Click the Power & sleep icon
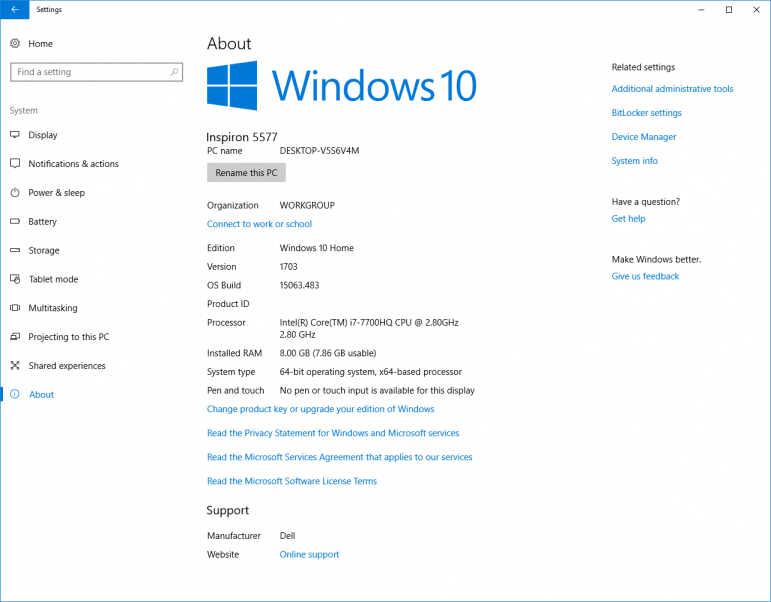Viewport: 771px width, 602px height. (x=15, y=192)
